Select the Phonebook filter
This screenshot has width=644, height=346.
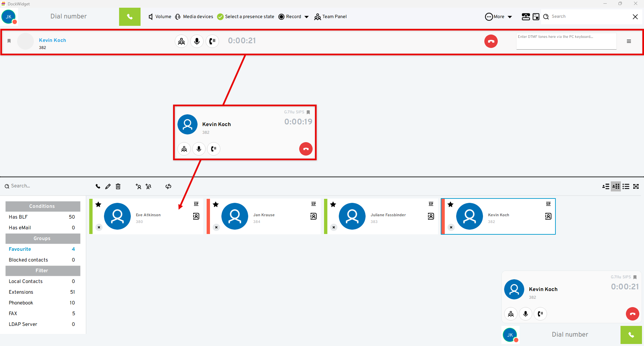point(21,303)
